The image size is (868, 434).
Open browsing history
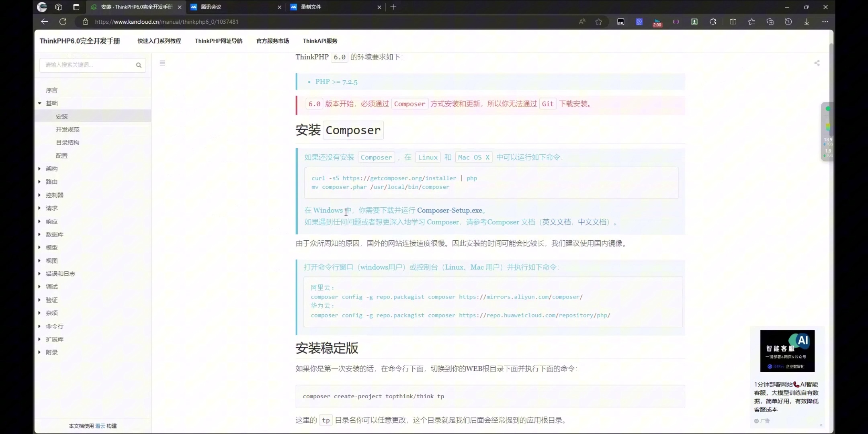point(788,22)
